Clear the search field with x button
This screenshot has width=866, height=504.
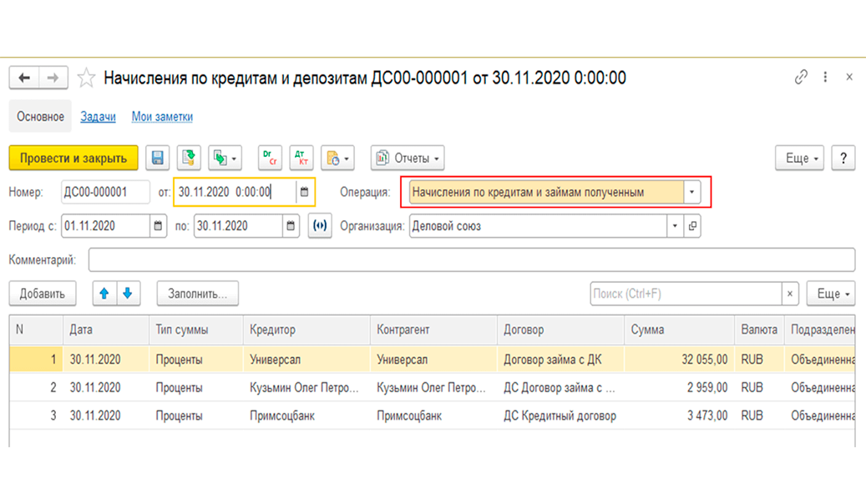pos(790,294)
